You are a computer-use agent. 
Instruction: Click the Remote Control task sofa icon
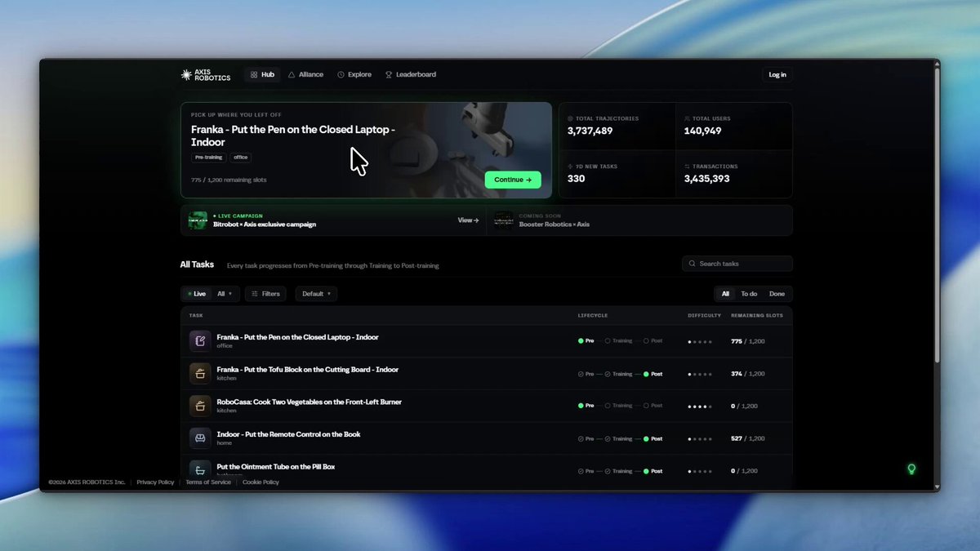click(200, 438)
